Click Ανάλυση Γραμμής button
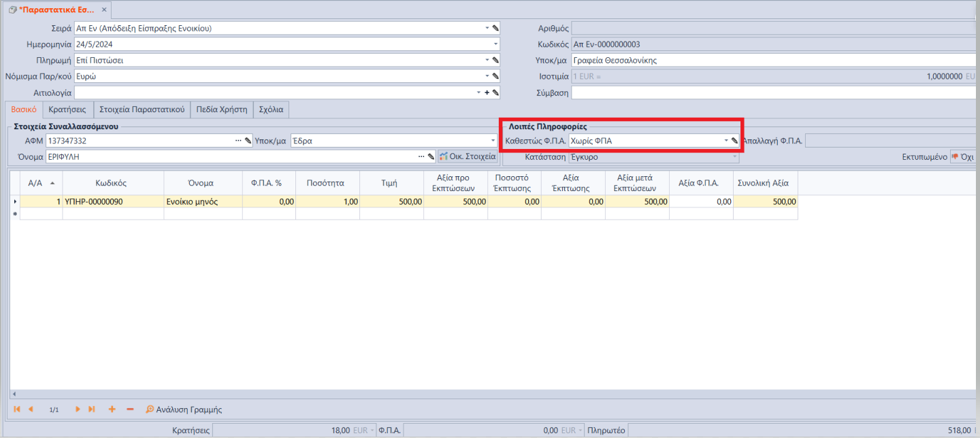Viewport: 980px width, 438px height. (184, 409)
